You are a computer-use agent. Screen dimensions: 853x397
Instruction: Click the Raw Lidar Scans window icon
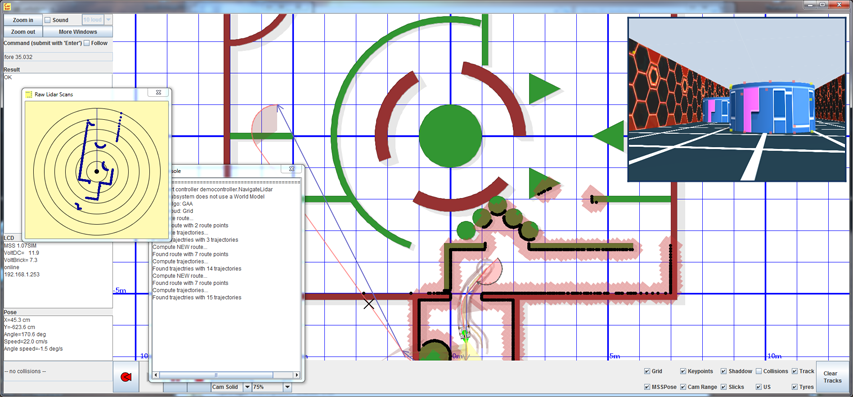point(29,94)
